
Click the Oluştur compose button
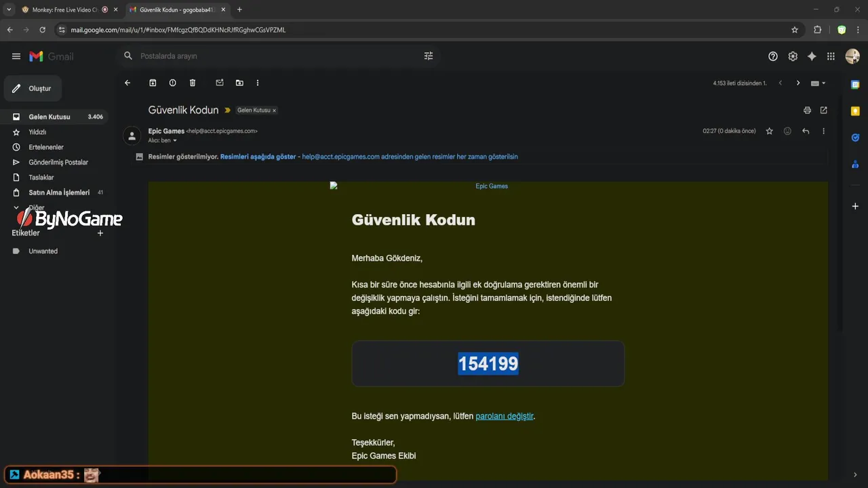(33, 89)
